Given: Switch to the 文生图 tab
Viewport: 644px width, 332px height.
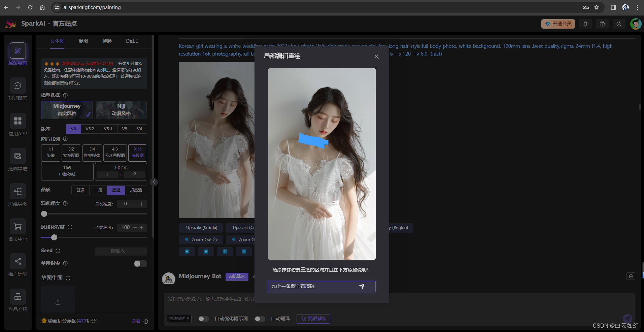Looking at the screenshot, I should coord(57,41).
